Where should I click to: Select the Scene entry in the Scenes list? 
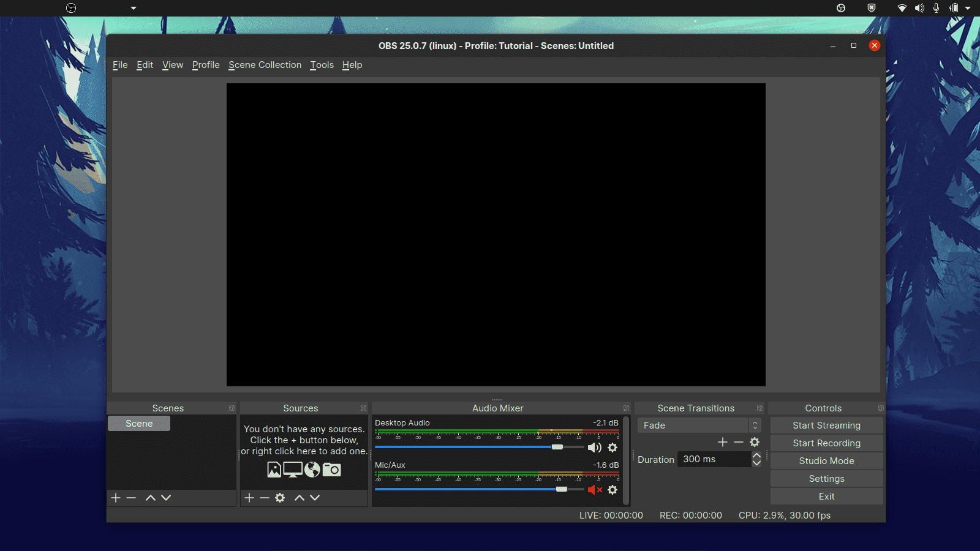(x=139, y=423)
